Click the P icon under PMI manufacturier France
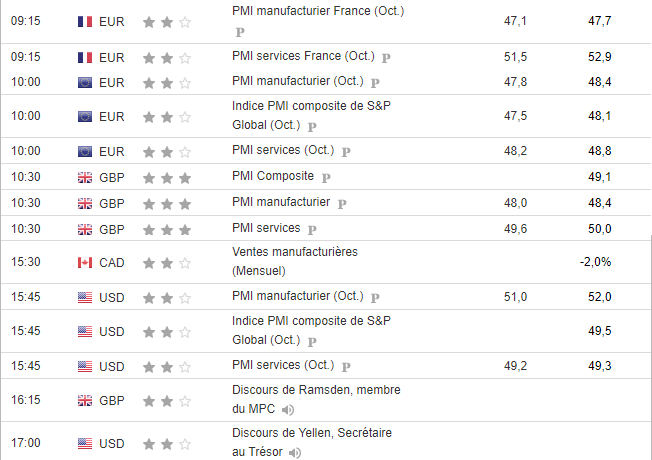The width and height of the screenshot is (652, 460). (238, 32)
